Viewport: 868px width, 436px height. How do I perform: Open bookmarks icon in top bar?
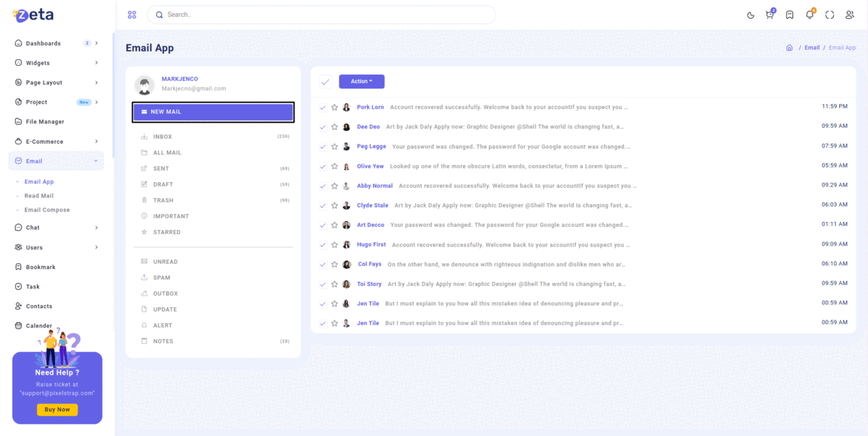pos(789,15)
